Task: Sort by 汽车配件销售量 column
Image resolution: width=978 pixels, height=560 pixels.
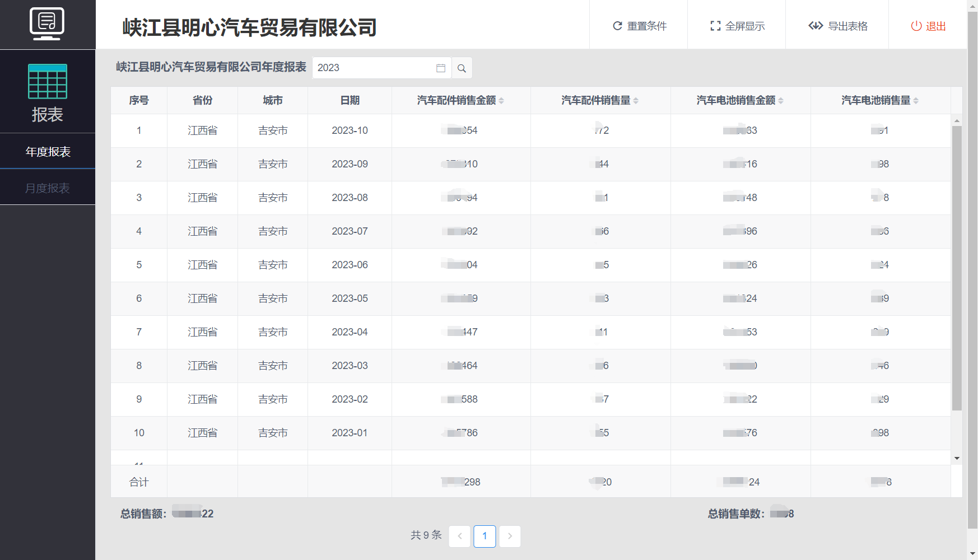Action: (636, 101)
